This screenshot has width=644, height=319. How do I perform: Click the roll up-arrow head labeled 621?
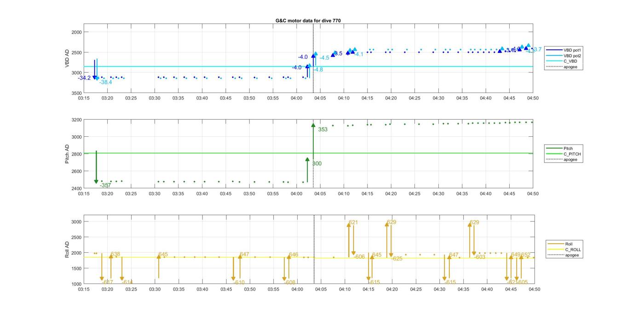(x=349, y=225)
